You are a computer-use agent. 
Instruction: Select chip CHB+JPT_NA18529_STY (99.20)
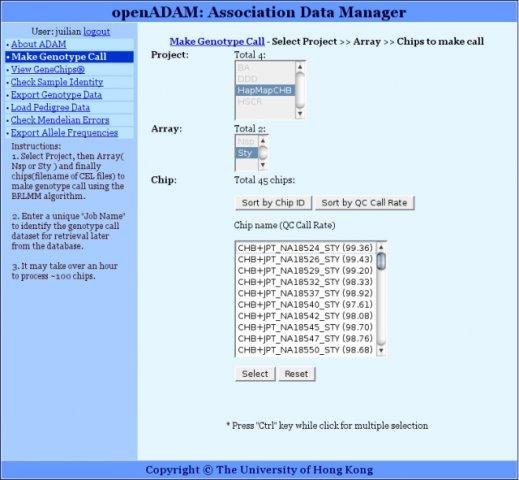point(305,271)
